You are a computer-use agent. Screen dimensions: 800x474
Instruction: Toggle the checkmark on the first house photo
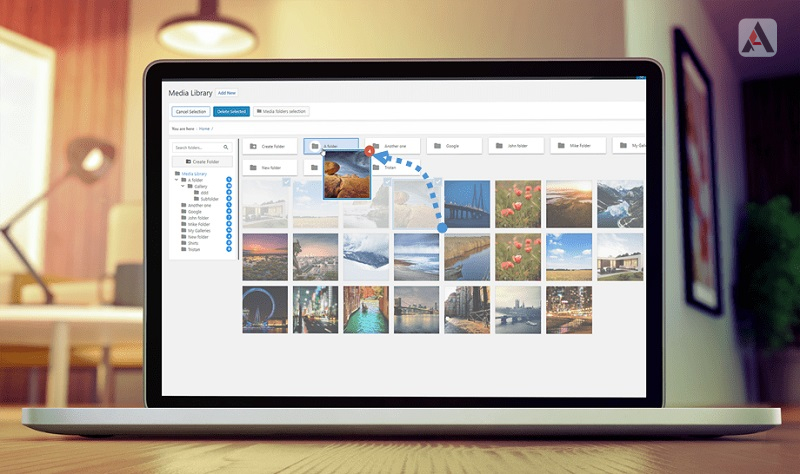(287, 183)
